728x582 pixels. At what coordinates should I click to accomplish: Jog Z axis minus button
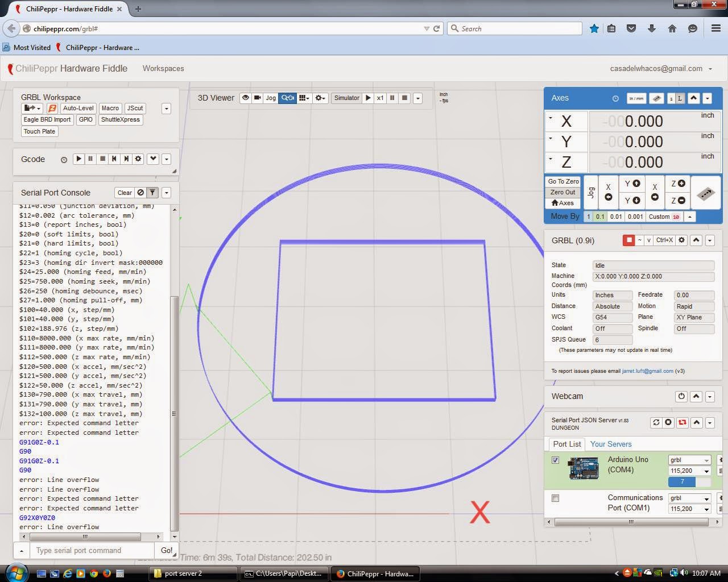pyautogui.click(x=677, y=200)
